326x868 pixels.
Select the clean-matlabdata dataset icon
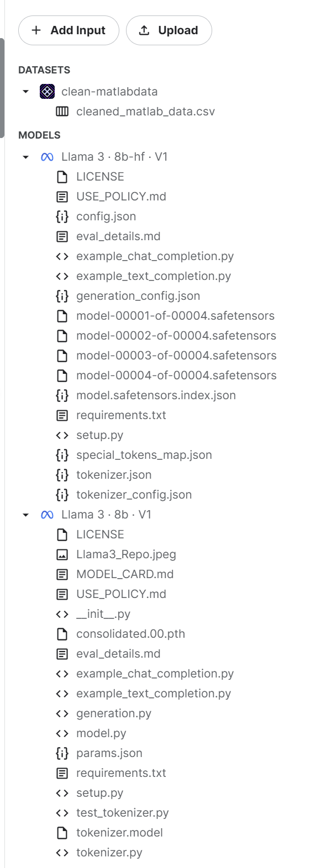(46, 92)
